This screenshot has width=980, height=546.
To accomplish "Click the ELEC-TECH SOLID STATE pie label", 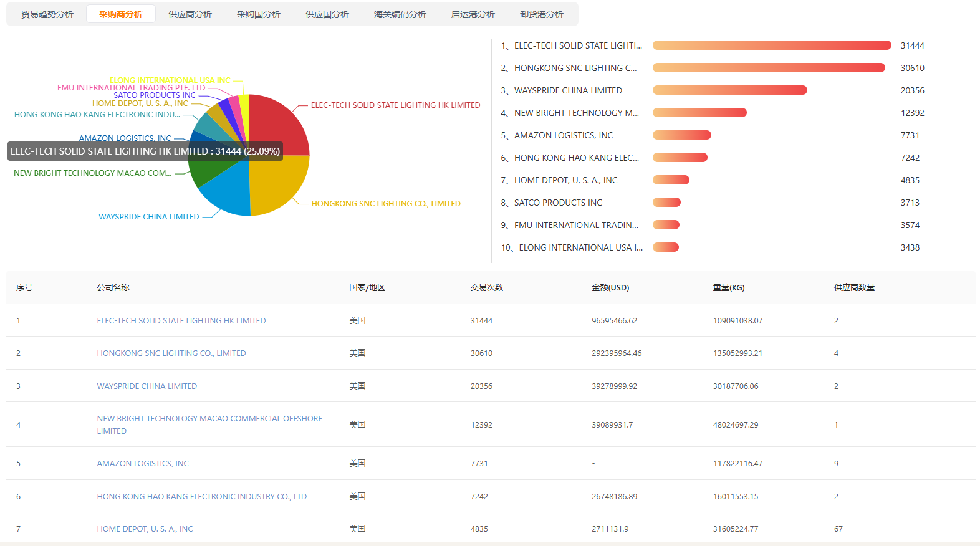I will [396, 105].
